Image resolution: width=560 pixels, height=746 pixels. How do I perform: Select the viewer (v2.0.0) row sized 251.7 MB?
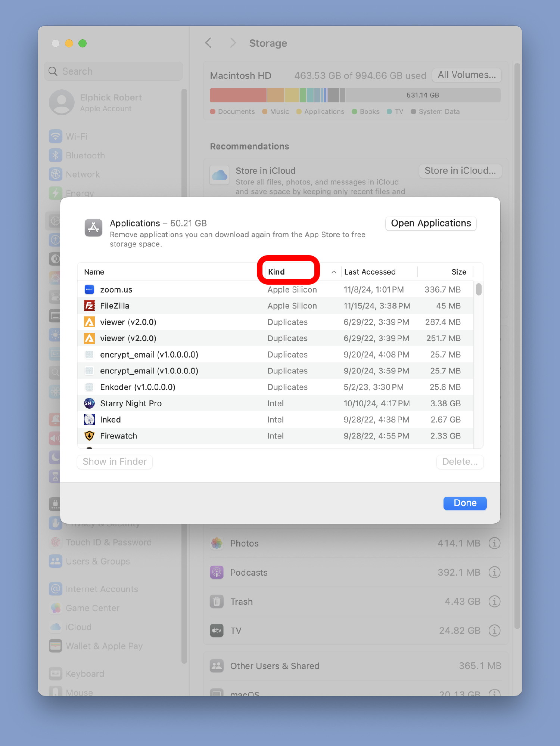pos(276,338)
